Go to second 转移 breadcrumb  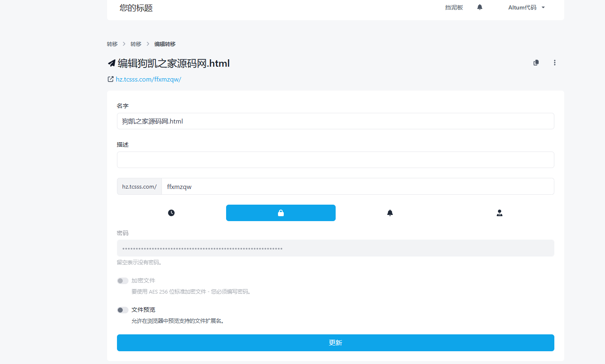click(x=136, y=44)
